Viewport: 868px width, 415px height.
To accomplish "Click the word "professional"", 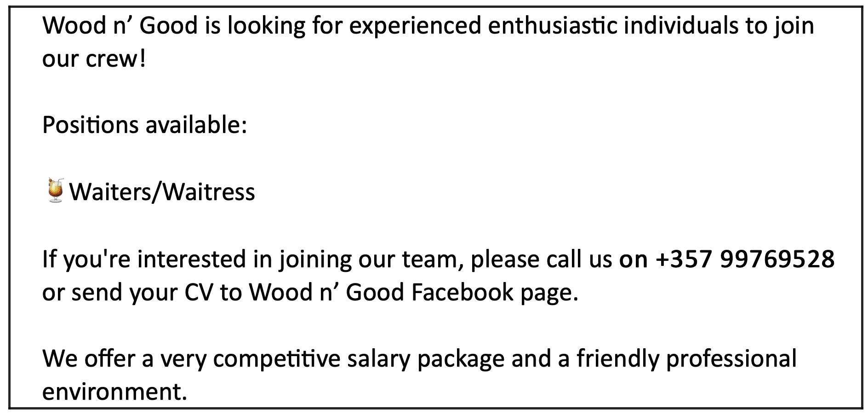I will [731, 359].
